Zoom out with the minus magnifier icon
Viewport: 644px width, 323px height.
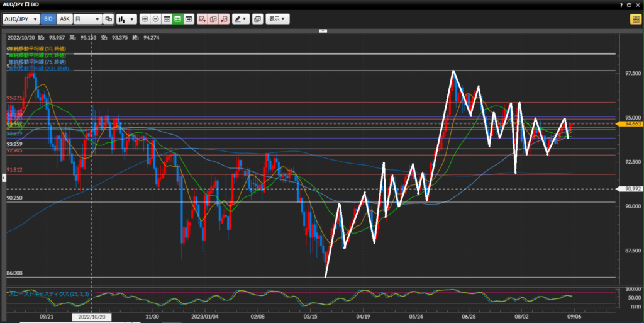156,19
